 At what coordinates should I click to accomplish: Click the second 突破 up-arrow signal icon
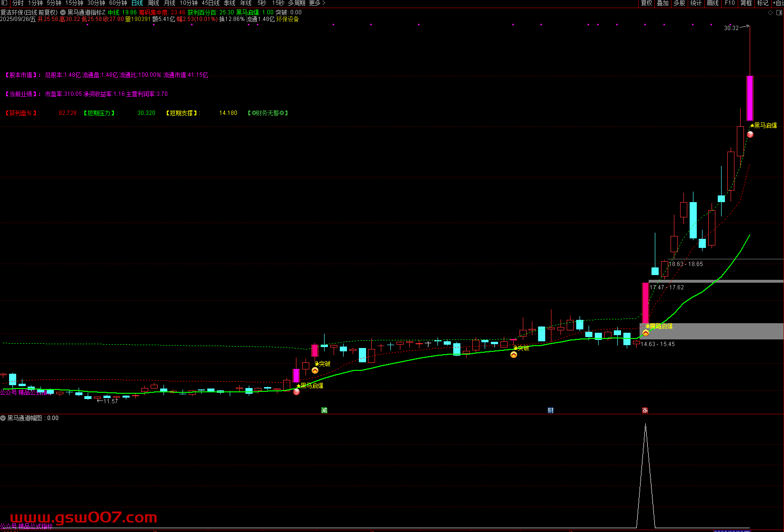(514, 355)
